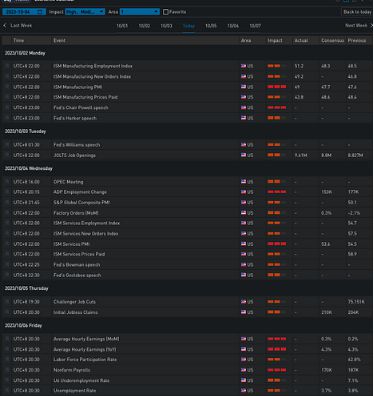
Task: Click impact bars for Nonfarm Payrolls row
Action: [x=277, y=370]
